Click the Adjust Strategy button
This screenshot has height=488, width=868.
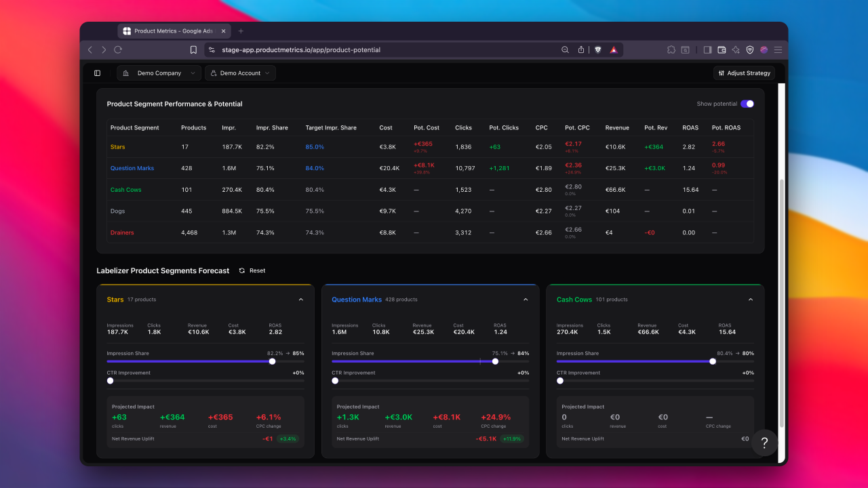pos(744,73)
